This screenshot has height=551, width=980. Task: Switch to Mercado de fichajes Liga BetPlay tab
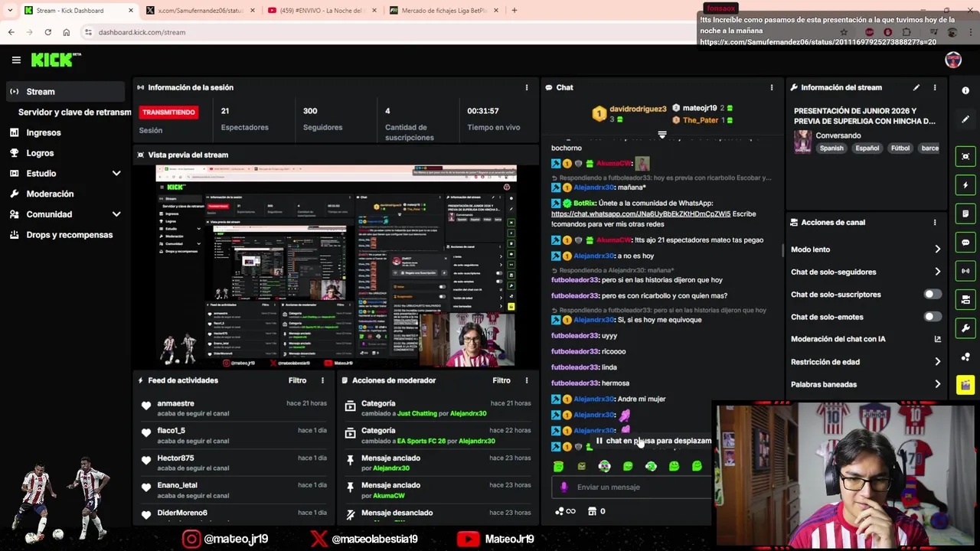[444, 11]
